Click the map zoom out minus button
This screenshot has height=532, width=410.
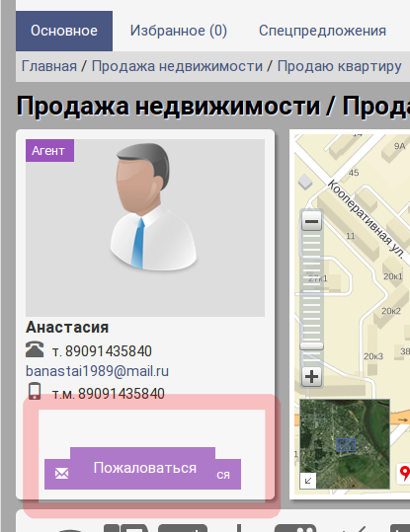coord(311,221)
